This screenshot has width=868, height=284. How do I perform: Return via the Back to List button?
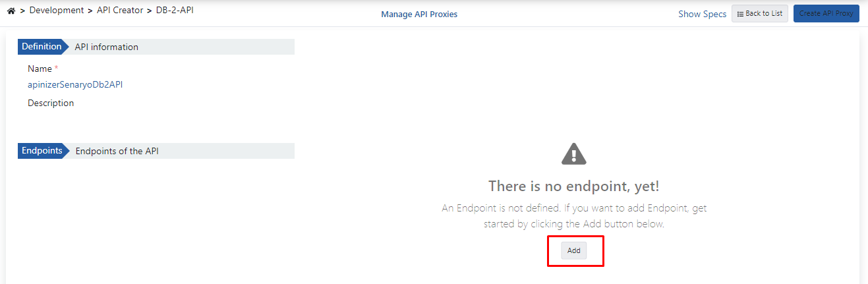click(x=760, y=14)
